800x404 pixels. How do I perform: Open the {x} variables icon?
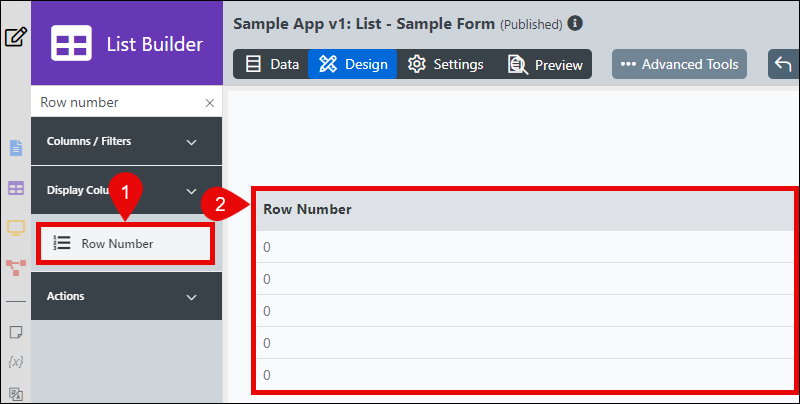16,362
